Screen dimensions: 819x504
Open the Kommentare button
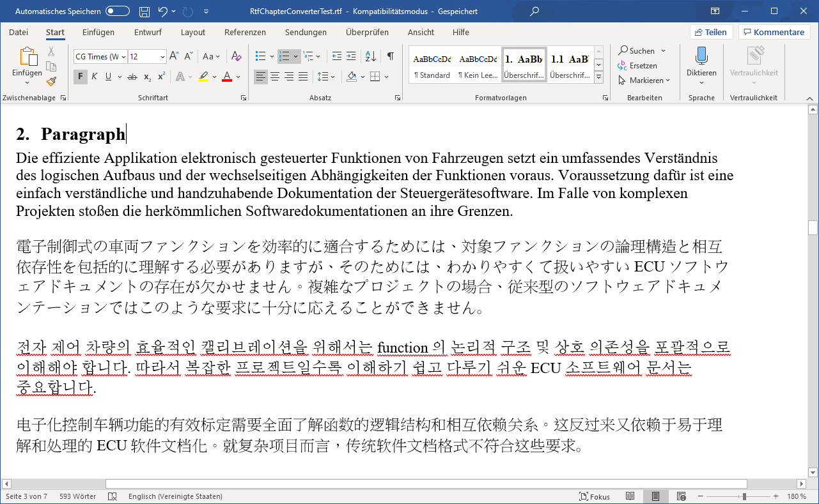(774, 32)
